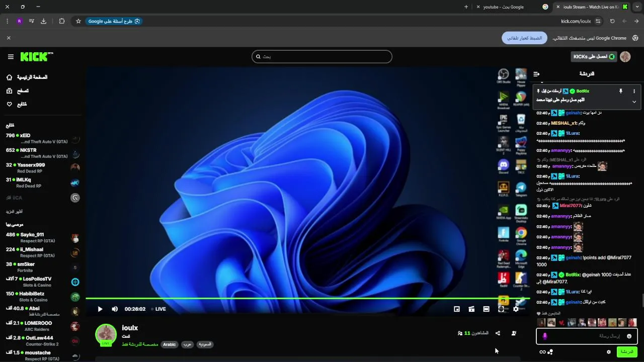Open pinned message three-dot menu
The image size is (644, 362).
click(634, 91)
